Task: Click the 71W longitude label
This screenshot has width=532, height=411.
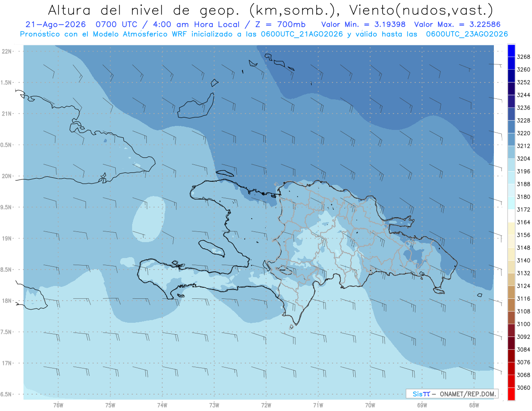Action: point(318,405)
